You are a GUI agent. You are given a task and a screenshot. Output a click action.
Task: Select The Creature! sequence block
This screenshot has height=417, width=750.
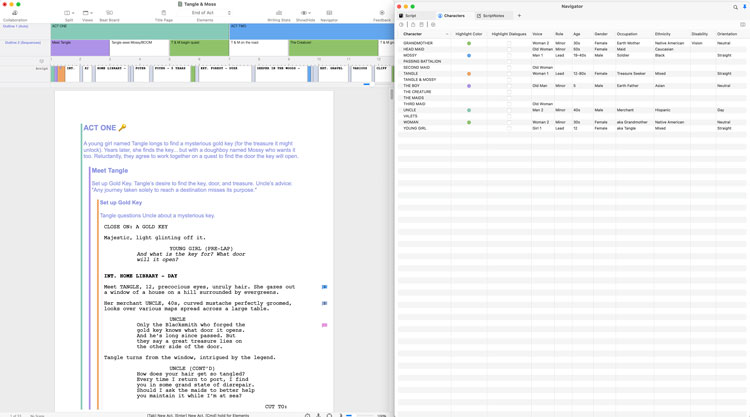pos(333,48)
